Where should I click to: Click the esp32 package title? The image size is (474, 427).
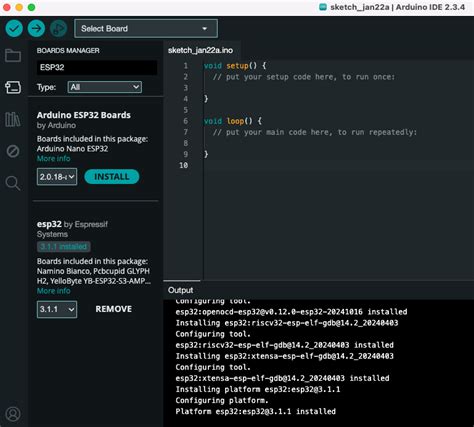point(49,224)
